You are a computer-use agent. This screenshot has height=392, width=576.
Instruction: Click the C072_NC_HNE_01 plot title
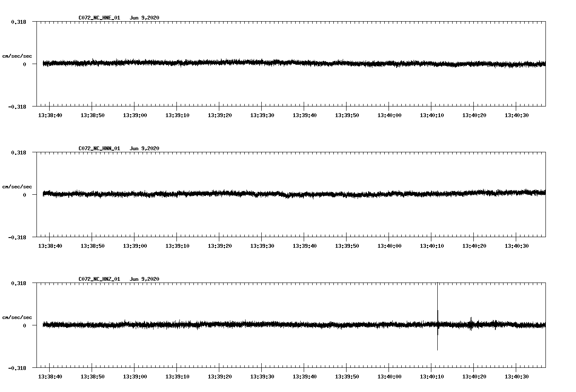click(x=99, y=18)
